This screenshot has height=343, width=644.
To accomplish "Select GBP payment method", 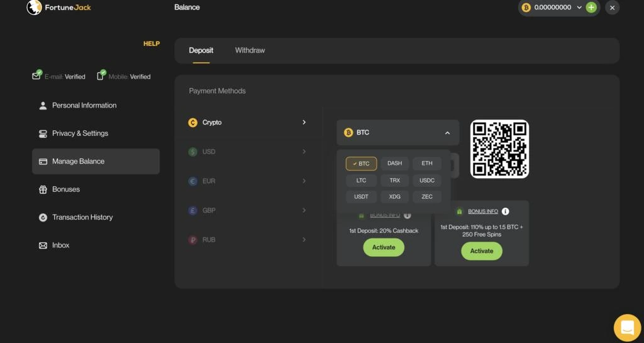I will coord(248,210).
